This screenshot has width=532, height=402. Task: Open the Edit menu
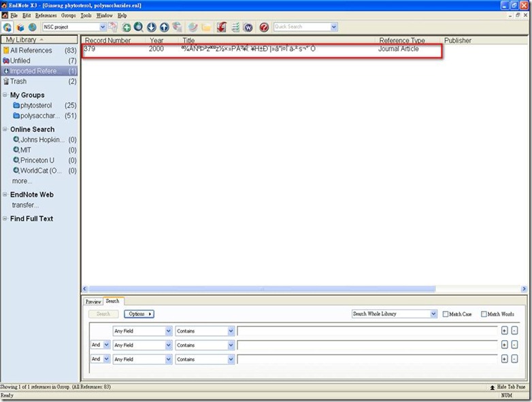(x=27, y=16)
